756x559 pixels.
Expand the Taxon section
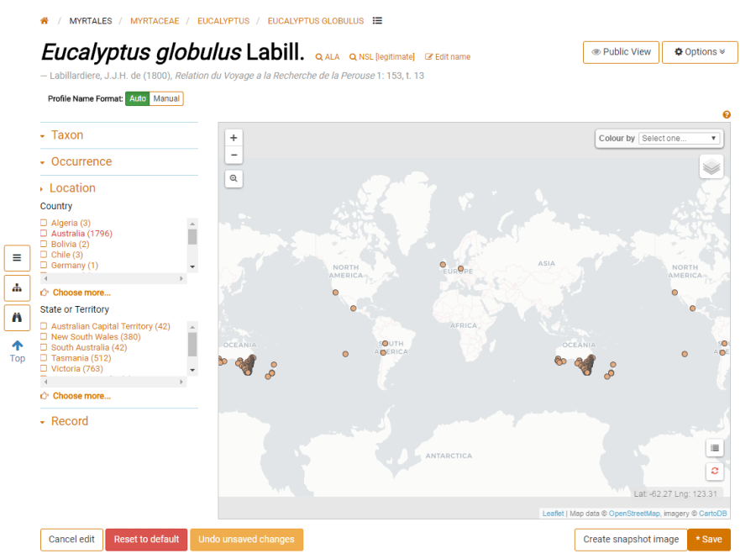pyautogui.click(x=66, y=135)
